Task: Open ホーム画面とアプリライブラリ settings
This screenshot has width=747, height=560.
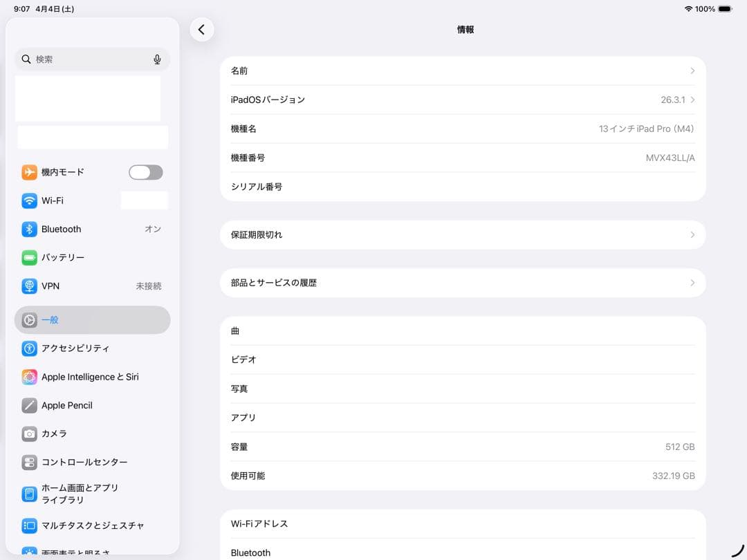Action: (93, 494)
